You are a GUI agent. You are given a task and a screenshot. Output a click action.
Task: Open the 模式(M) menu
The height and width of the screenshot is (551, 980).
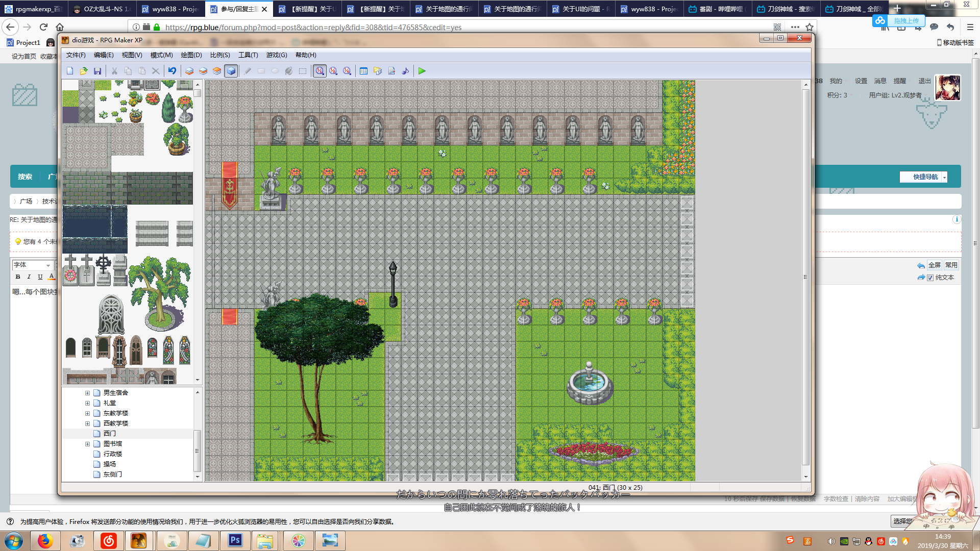pos(161,55)
